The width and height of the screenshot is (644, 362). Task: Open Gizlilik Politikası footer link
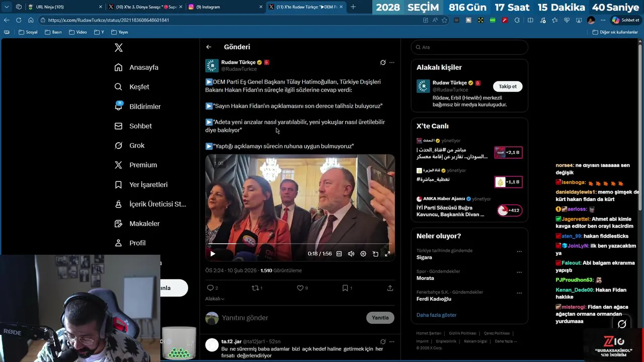point(462,333)
